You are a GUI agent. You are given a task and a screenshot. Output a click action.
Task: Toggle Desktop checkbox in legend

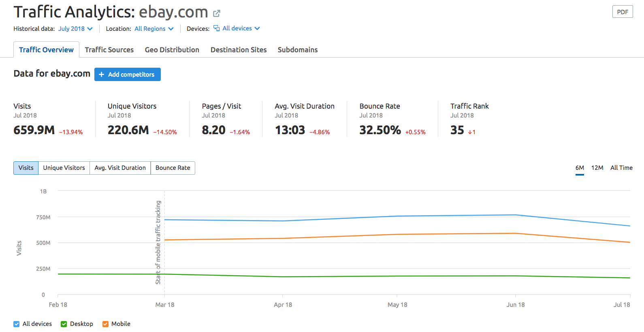64,324
